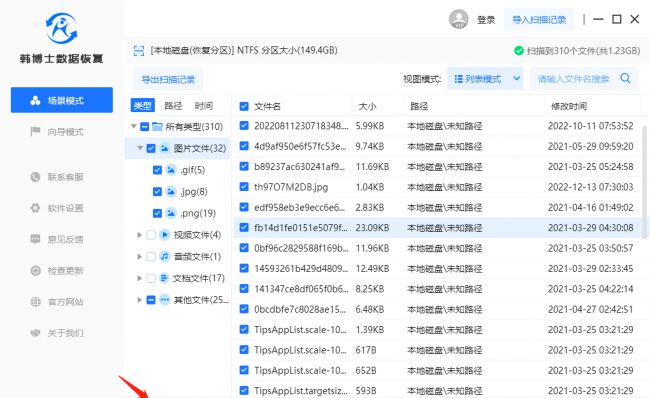Switch to the 路径 tab
The height and width of the screenshot is (398, 650).
pos(173,106)
